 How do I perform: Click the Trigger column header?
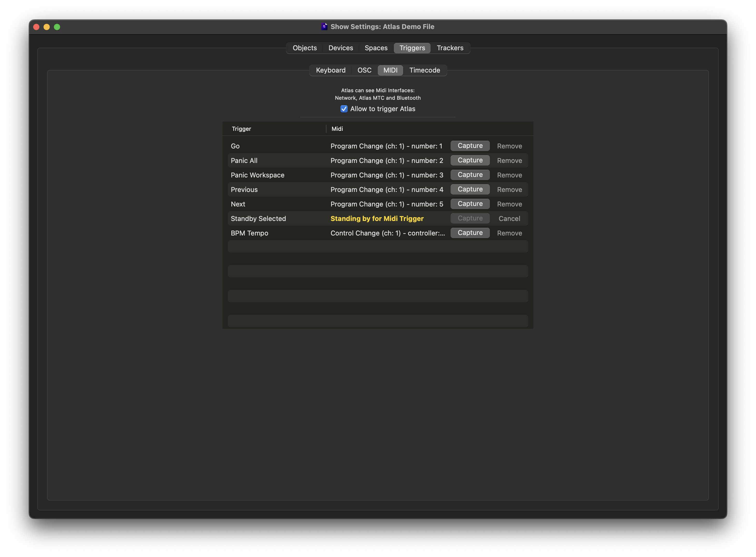(x=241, y=129)
